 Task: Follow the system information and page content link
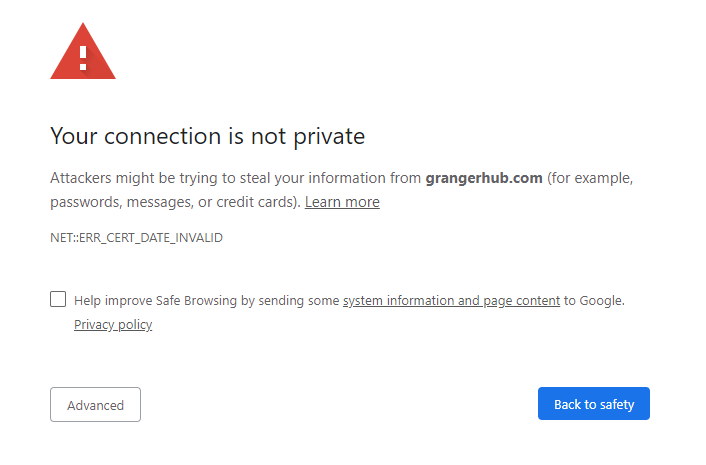pyautogui.click(x=451, y=300)
